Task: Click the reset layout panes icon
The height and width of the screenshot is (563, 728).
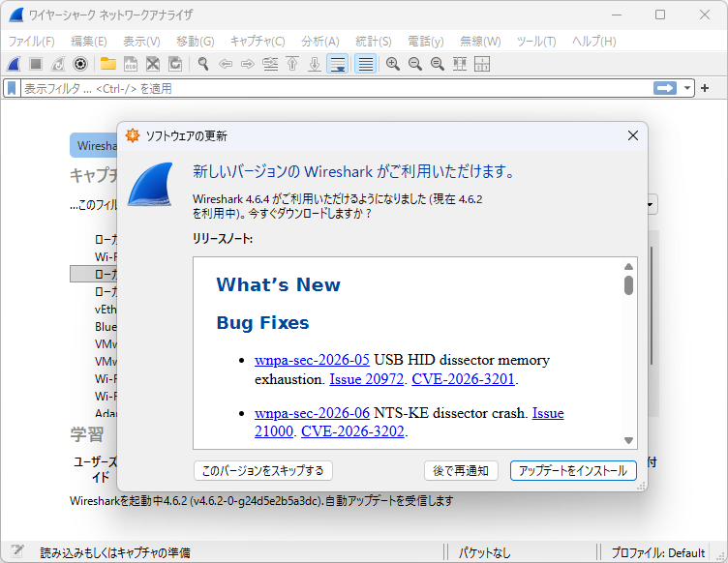Action: point(482,64)
